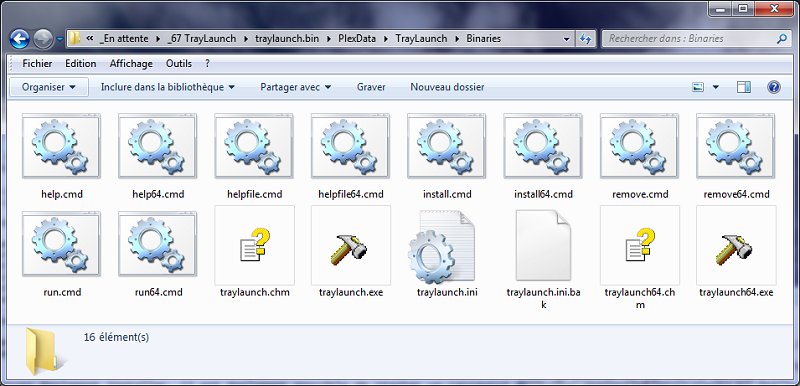Select the help.cmd file icon
The width and height of the screenshot is (800, 386).
pyautogui.click(x=61, y=146)
